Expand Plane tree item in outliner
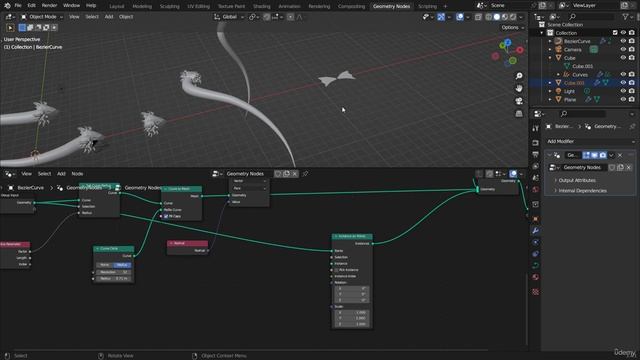The height and width of the screenshot is (360, 640). click(x=550, y=99)
